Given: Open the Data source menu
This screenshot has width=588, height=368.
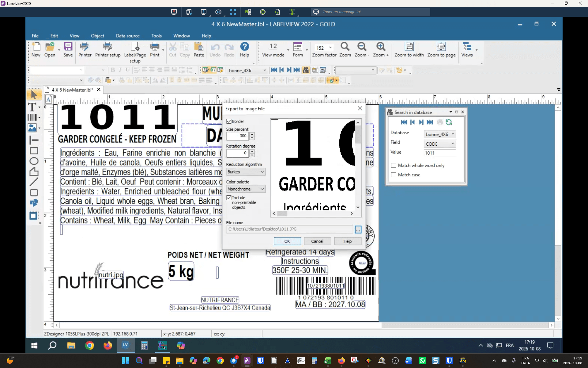Looking at the screenshot, I should [x=128, y=36].
